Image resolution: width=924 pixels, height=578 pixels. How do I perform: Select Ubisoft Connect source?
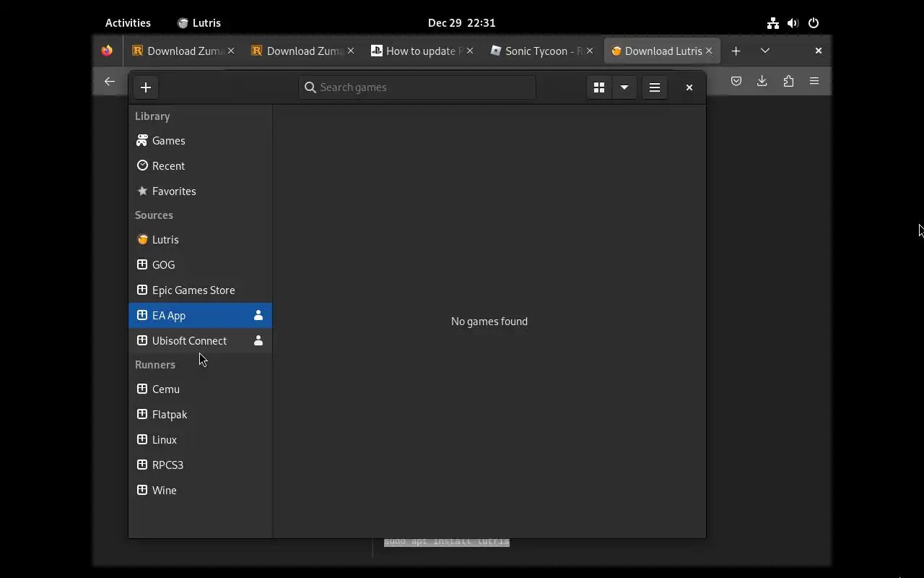point(200,341)
